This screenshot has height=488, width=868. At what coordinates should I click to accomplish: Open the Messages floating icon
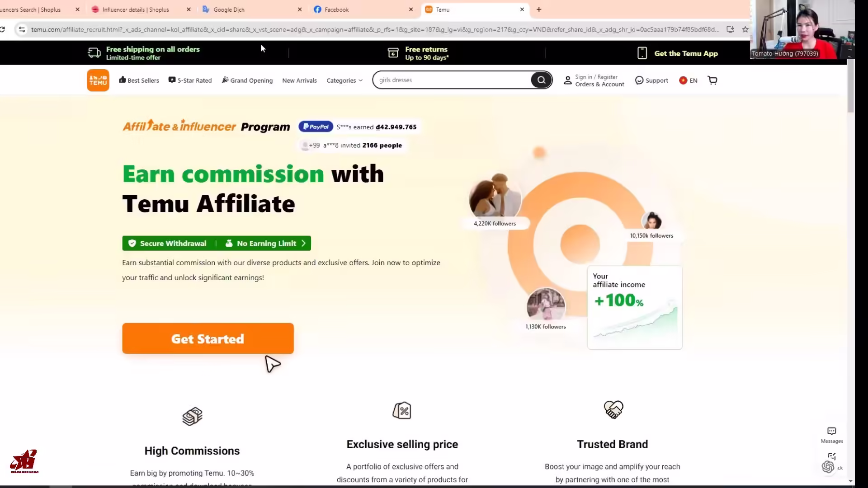click(x=832, y=435)
